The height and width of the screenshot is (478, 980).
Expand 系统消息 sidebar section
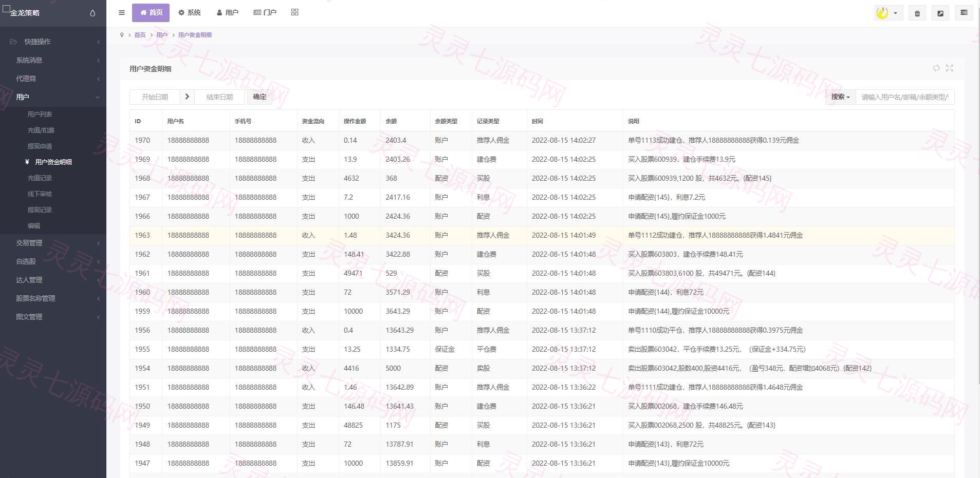point(53,60)
